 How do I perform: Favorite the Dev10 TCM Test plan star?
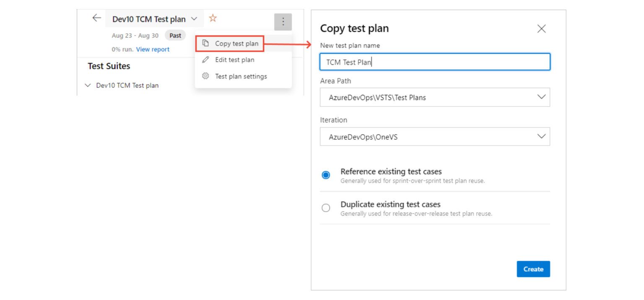[213, 18]
